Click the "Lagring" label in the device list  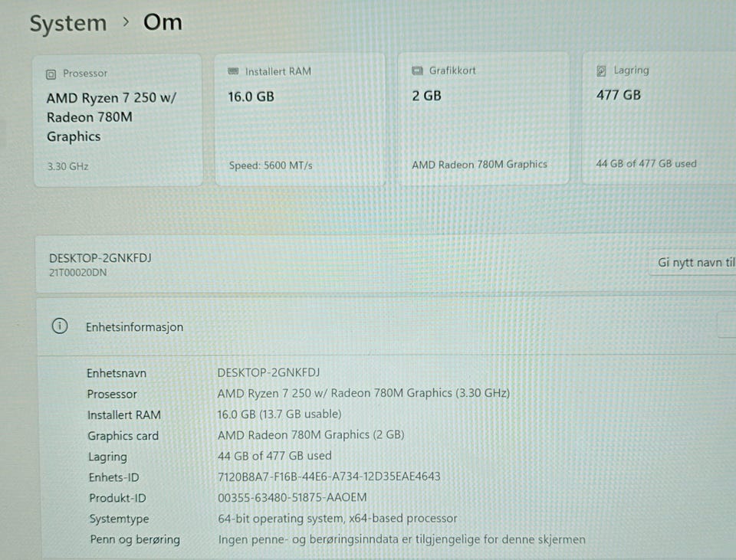point(107,457)
